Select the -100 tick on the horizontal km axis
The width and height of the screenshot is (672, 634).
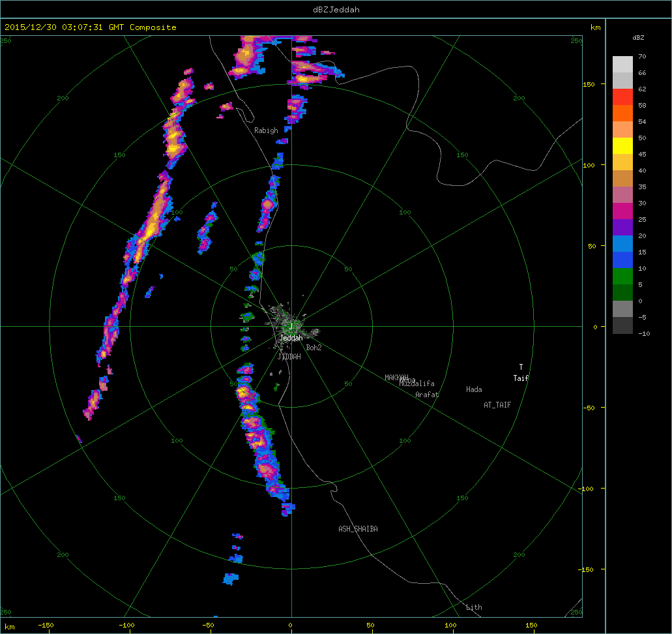(126, 625)
